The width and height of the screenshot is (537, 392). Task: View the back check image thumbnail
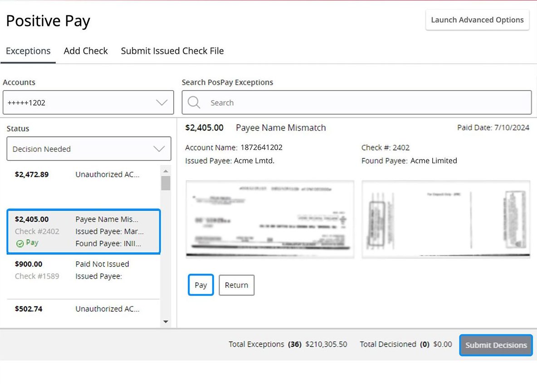click(x=446, y=219)
